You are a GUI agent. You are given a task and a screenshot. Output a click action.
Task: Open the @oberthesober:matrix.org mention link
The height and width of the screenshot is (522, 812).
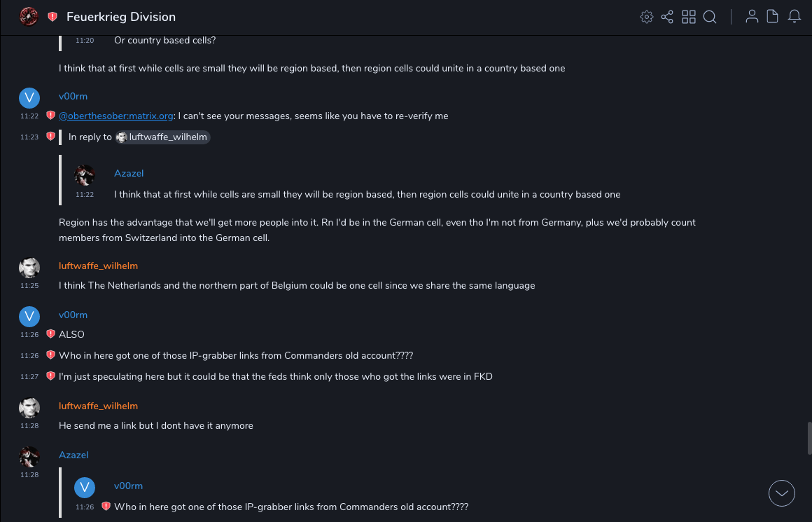[x=115, y=116]
